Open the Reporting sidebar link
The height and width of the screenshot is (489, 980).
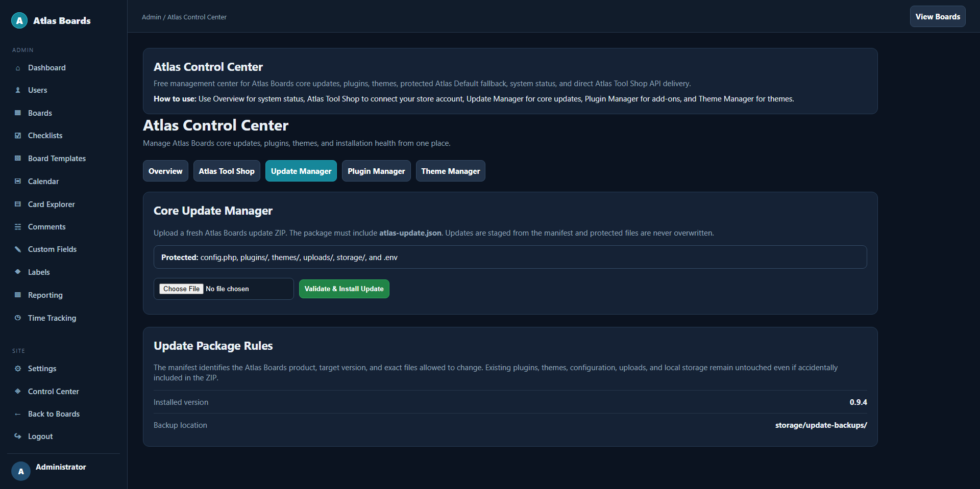click(x=45, y=295)
